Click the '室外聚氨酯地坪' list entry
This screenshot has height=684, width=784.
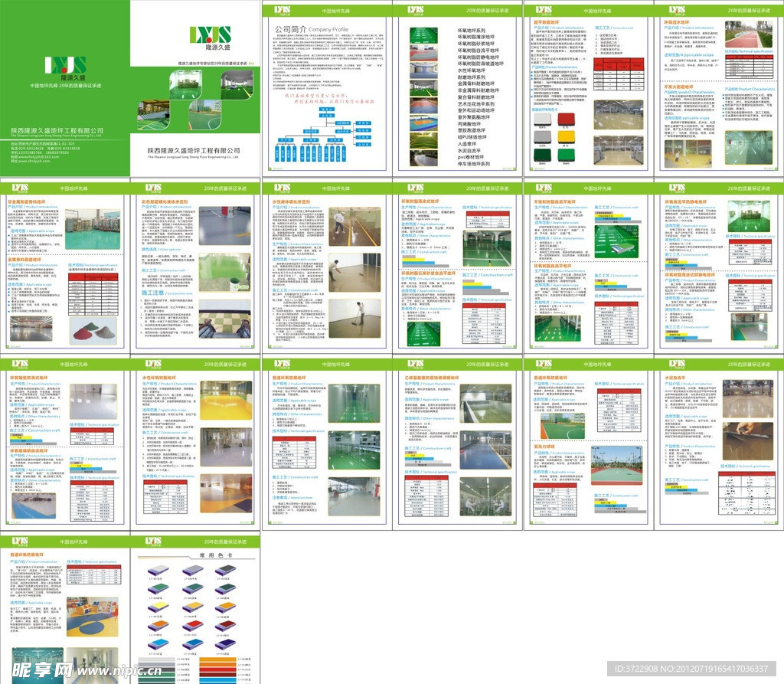(x=473, y=117)
